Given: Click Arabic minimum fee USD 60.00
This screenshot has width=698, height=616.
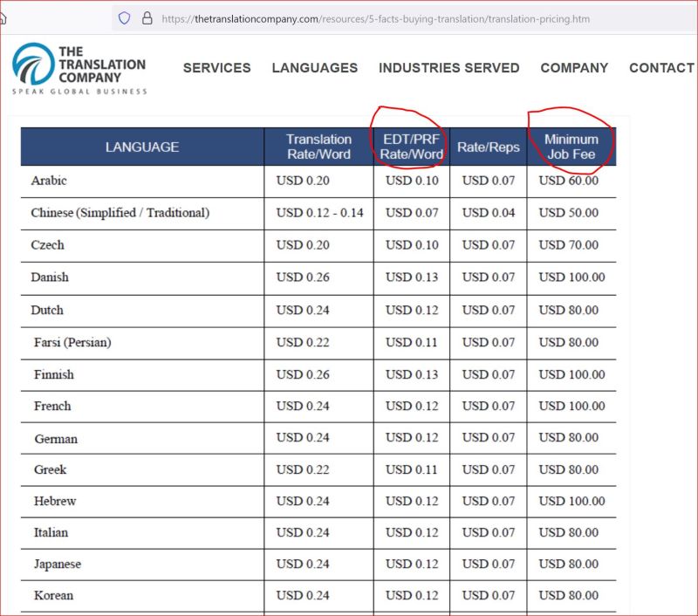Looking at the screenshot, I should pyautogui.click(x=569, y=181).
